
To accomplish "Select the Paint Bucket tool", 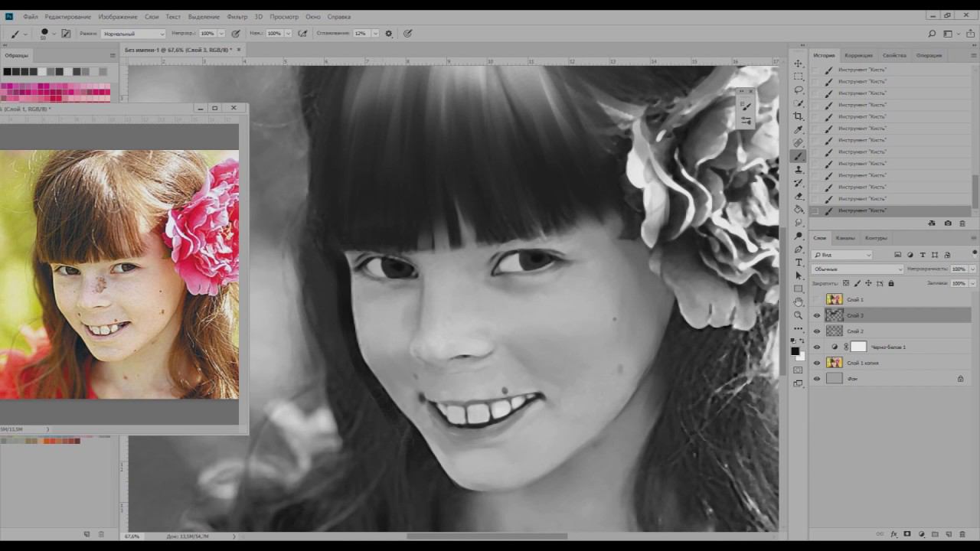I will [799, 209].
